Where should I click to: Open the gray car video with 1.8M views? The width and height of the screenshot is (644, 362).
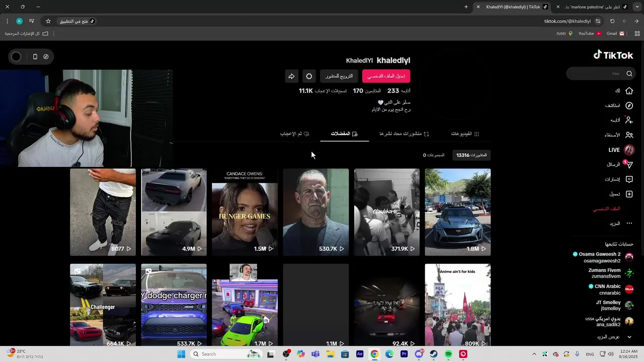(457, 212)
